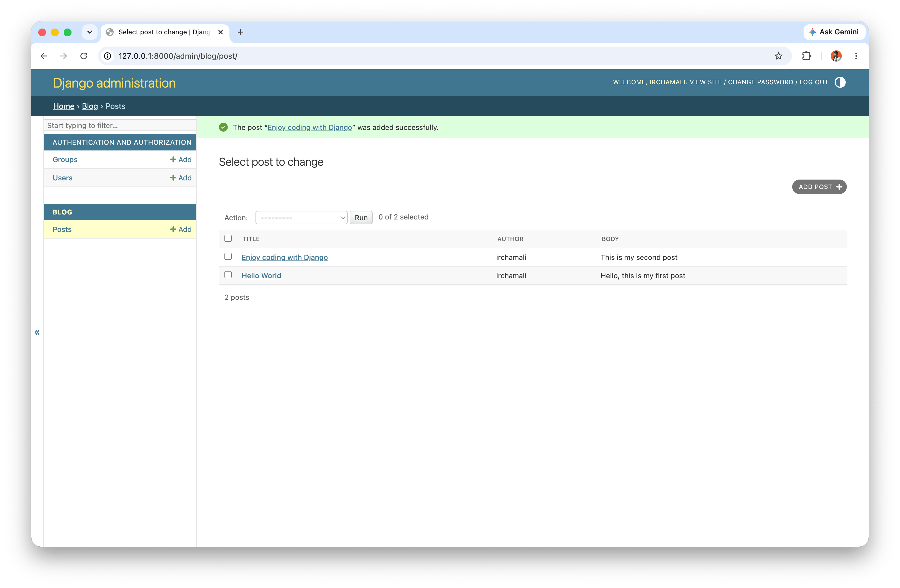Check the 'Enjoy coding with Django' row checkbox
The image size is (900, 588).
[228, 256]
